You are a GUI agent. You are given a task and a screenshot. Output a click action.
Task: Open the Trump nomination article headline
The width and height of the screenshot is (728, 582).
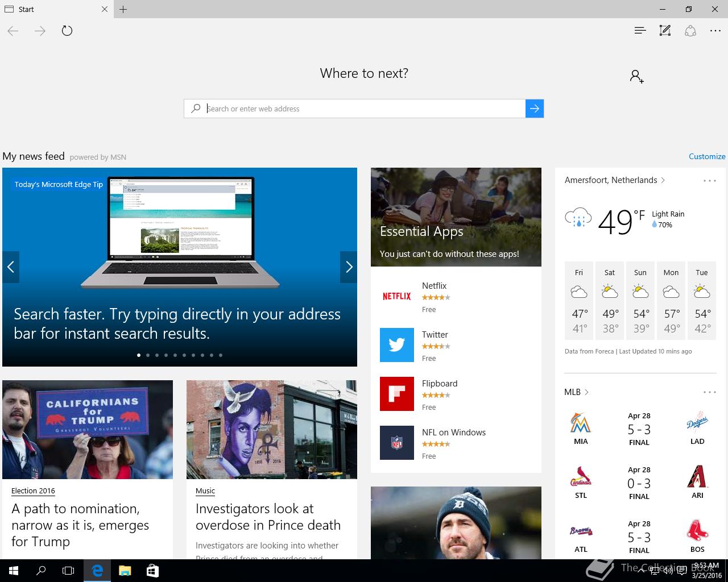(80, 525)
